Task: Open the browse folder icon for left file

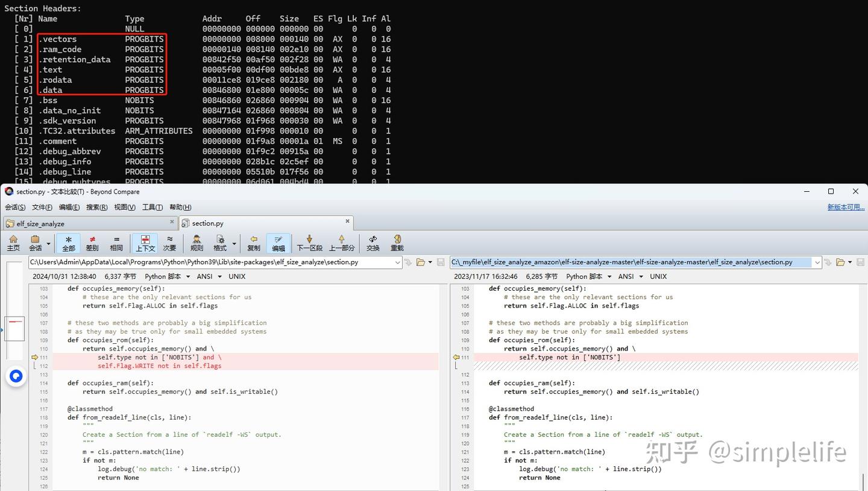Action: click(421, 262)
